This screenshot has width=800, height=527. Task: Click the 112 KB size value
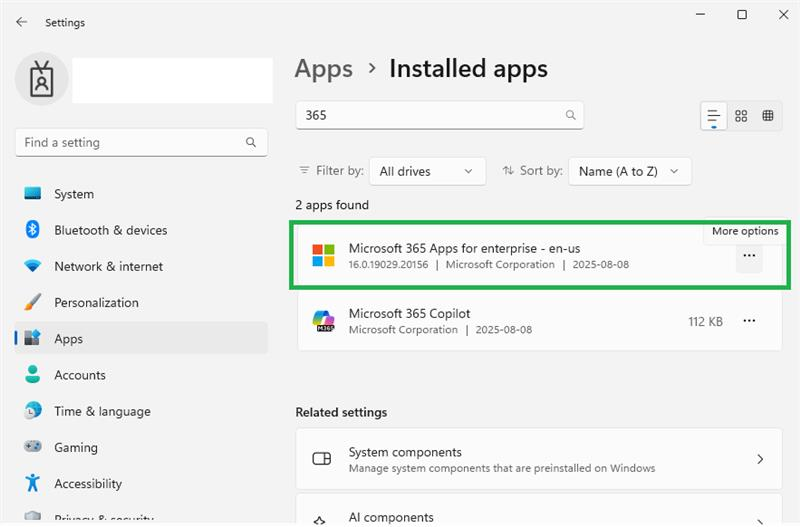point(705,321)
